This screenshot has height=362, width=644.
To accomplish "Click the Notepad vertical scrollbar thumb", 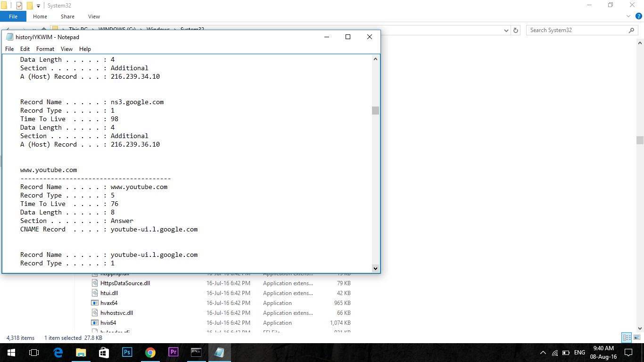I will (x=375, y=110).
